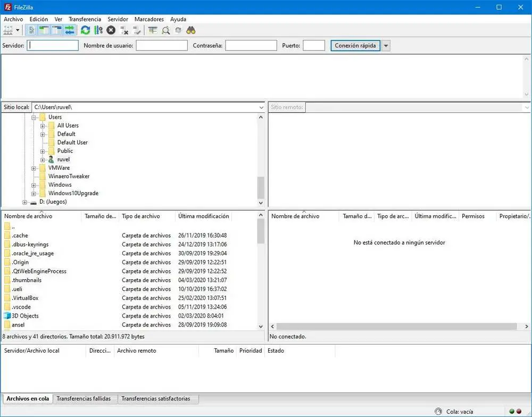
Task: Click the parent directory '..' folder icon
Action: [x=7, y=226]
